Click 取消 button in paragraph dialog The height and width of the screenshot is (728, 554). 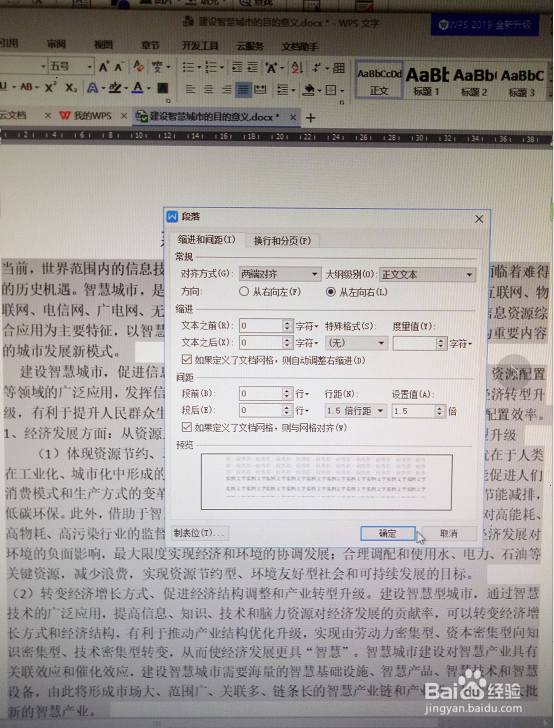point(448,533)
